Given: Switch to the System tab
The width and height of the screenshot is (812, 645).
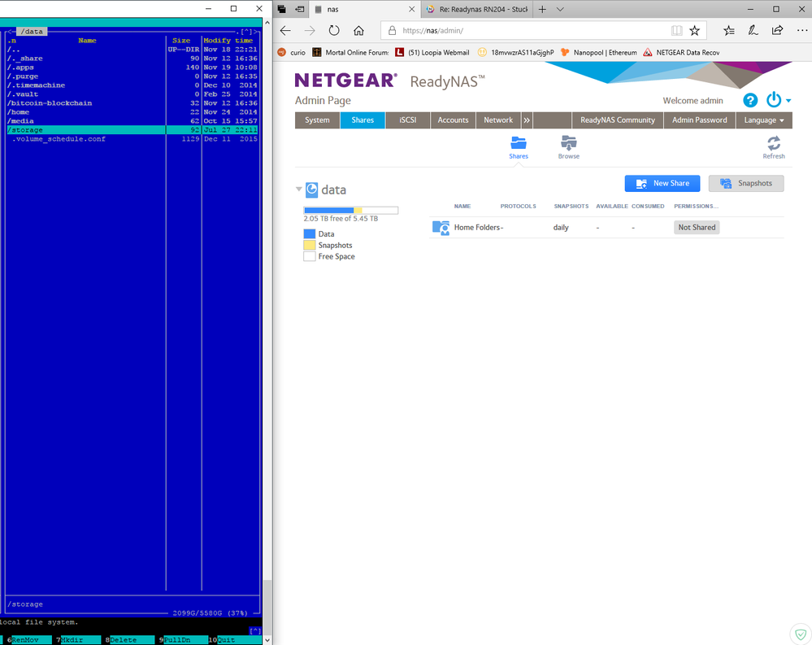Looking at the screenshot, I should (x=317, y=120).
